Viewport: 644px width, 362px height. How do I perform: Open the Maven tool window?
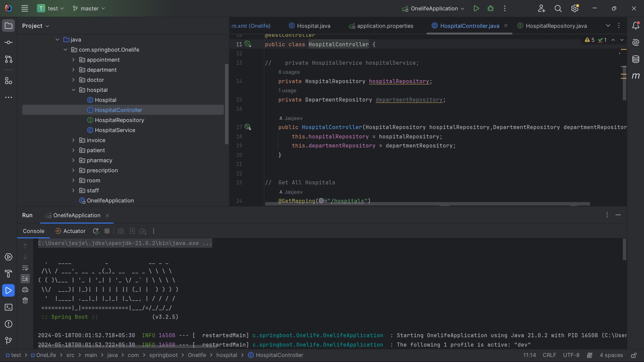(636, 76)
